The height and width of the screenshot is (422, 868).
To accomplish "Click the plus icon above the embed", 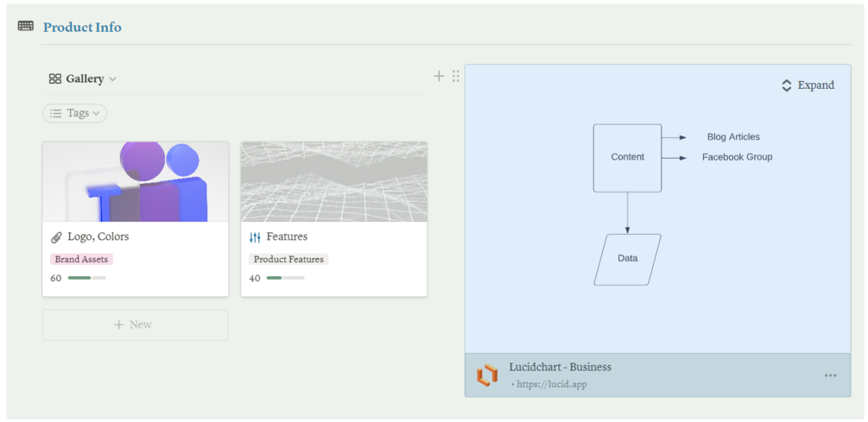I will pyautogui.click(x=439, y=76).
